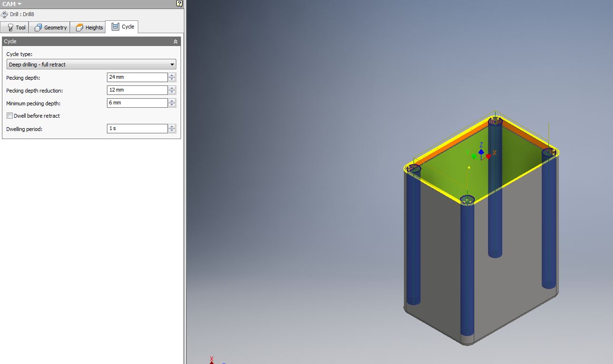The image size is (613, 364).
Task: Collapse the Cycle section with chevron
Action: (x=175, y=42)
